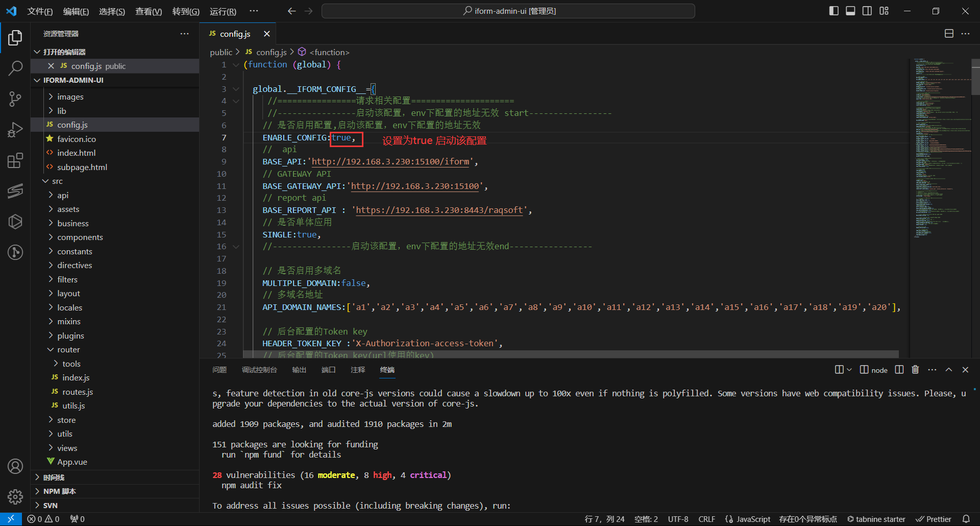Collapse the router folder
The height and width of the screenshot is (526, 980).
pyautogui.click(x=68, y=350)
